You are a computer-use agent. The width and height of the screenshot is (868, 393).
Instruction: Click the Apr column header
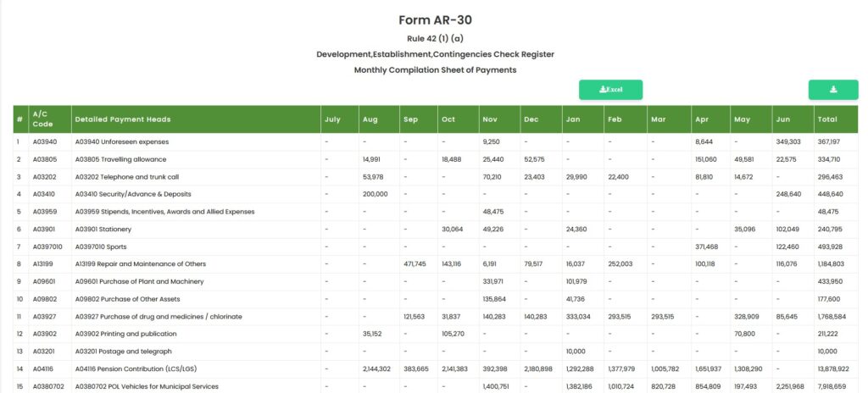(711, 119)
